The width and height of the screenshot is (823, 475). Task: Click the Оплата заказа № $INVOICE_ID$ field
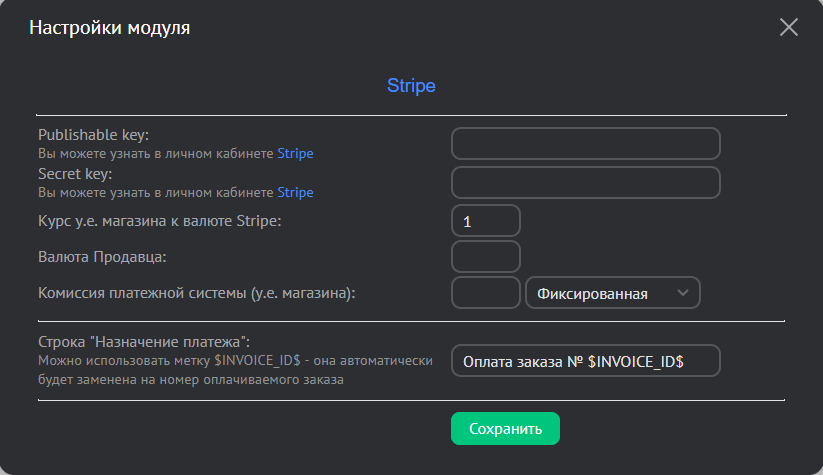[585, 361]
